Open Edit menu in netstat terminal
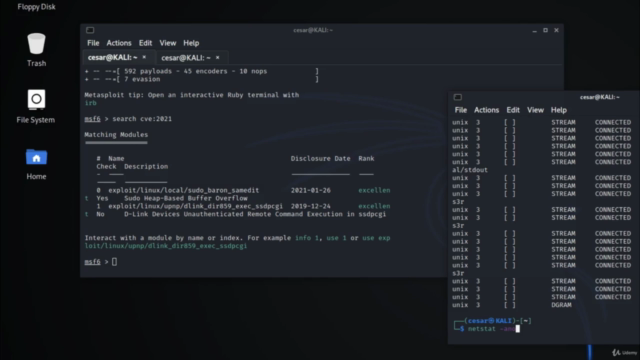640x360 pixels. click(513, 110)
